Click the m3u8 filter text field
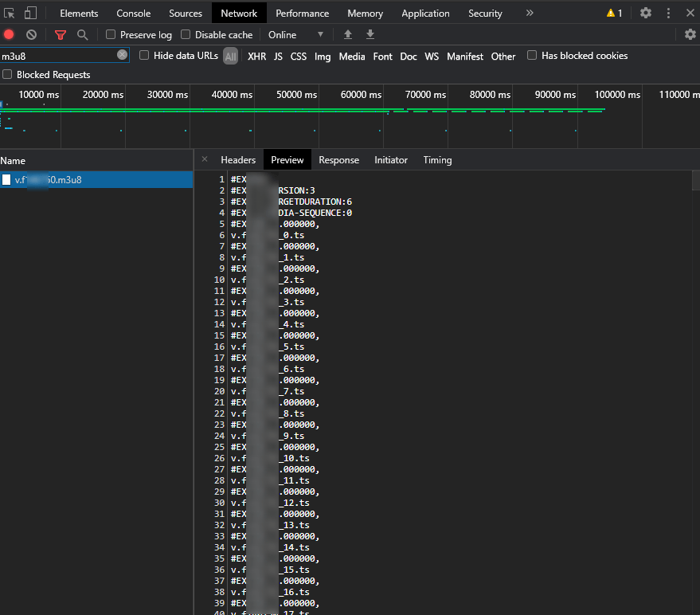Screen dimensions: 700x615 click(57, 56)
